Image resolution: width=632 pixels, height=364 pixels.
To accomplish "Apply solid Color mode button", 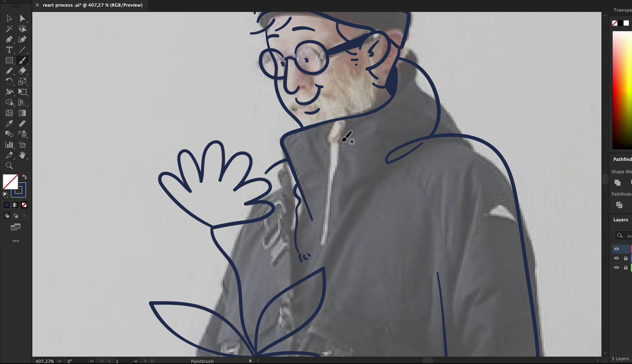I will (x=7, y=205).
